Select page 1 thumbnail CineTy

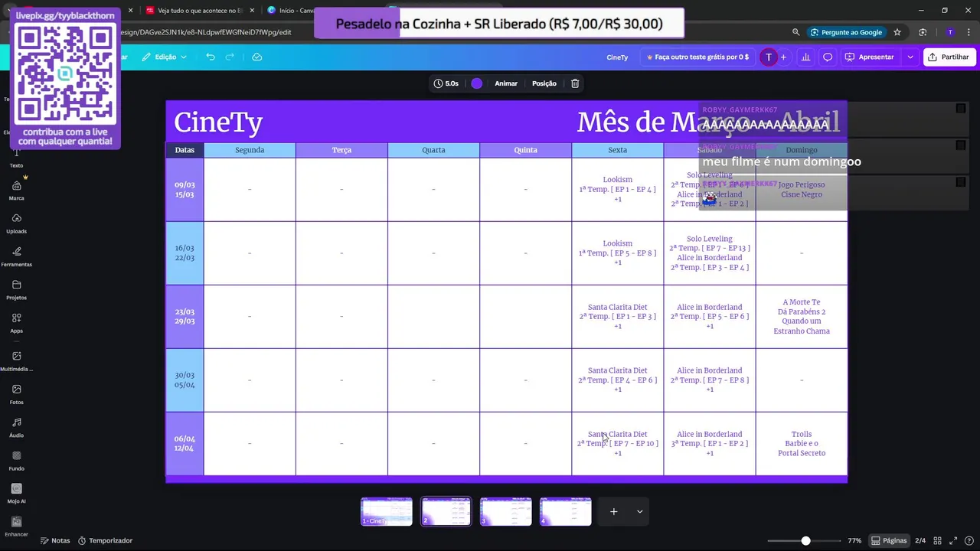(x=387, y=512)
